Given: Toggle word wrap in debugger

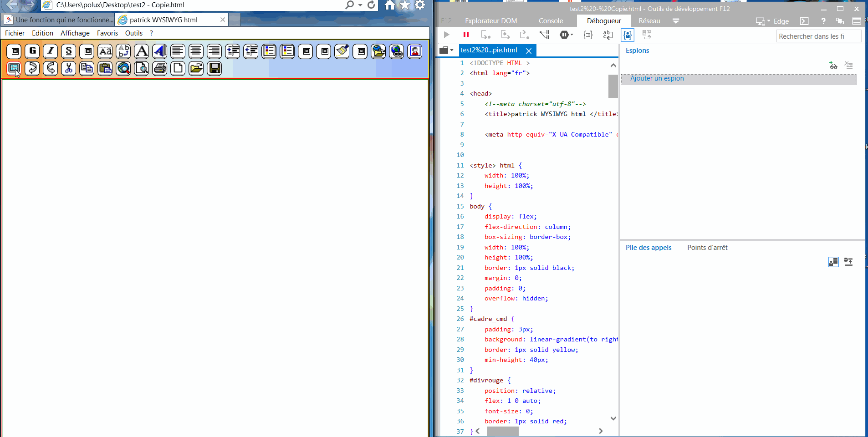Looking at the screenshot, I should point(608,35).
